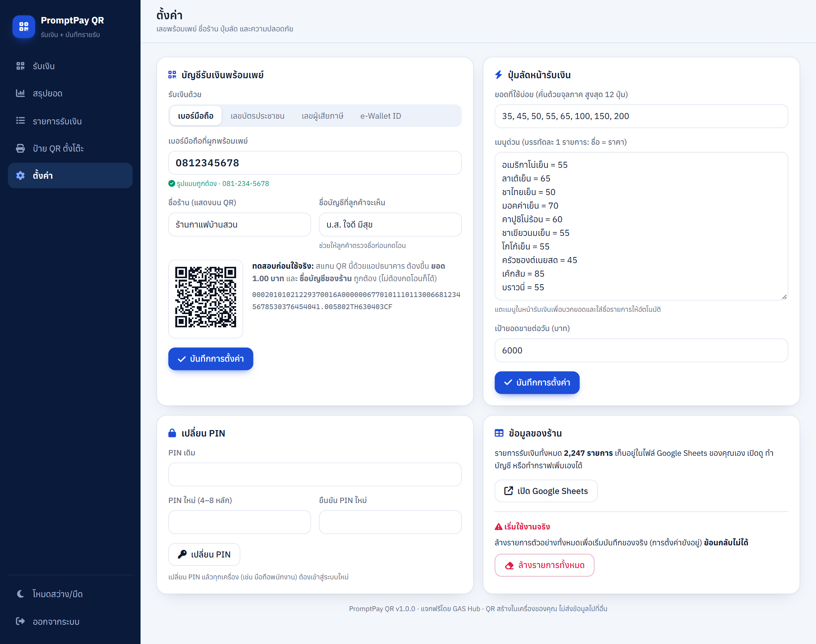
Task: Click the shop name field ร้านกาแฟบ้านสวน
Action: coord(240,224)
